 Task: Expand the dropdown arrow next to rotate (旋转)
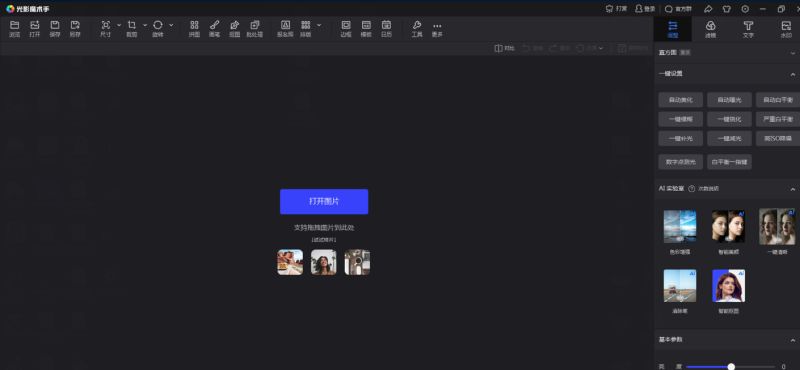point(171,25)
